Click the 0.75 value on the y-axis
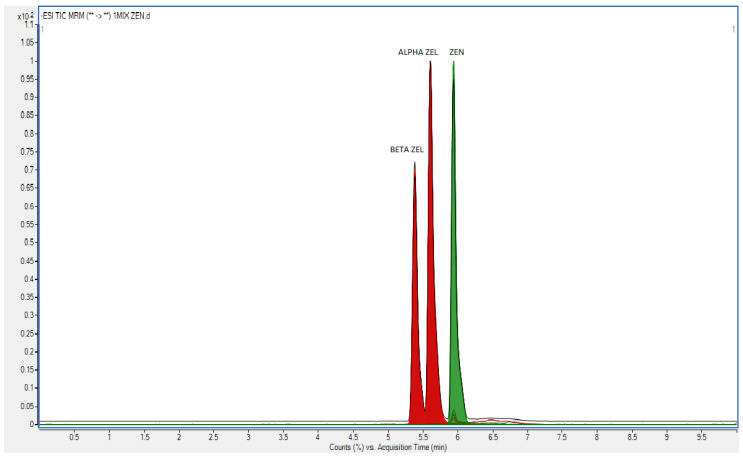743x458 pixels. coord(27,152)
